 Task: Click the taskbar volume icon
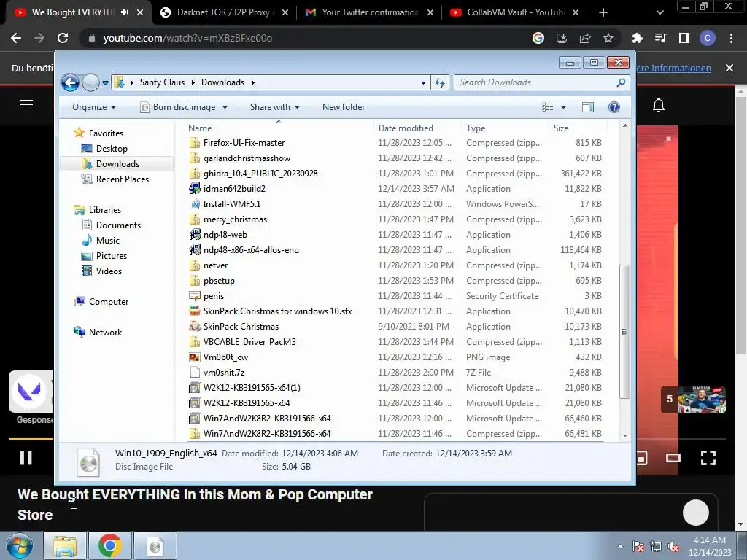[x=673, y=546]
